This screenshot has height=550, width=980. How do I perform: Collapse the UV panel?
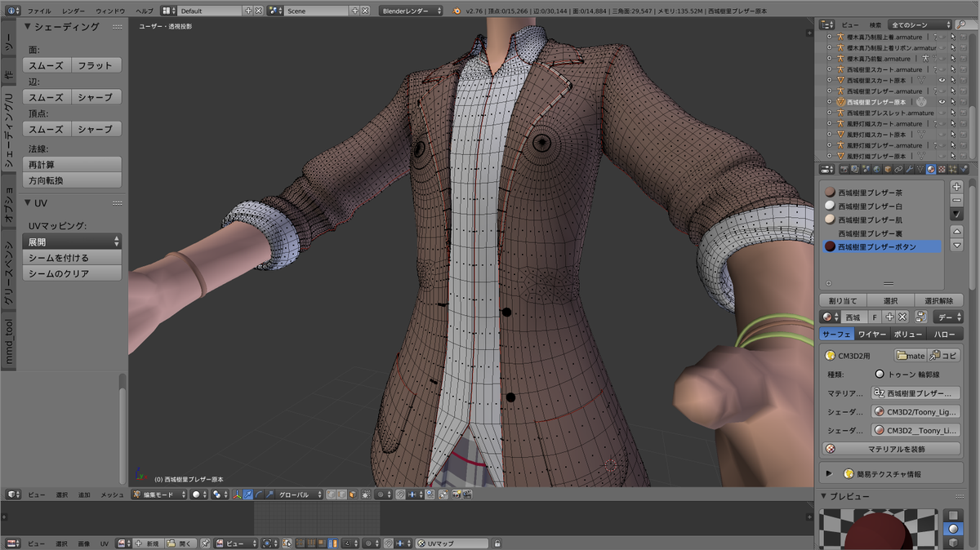27,202
